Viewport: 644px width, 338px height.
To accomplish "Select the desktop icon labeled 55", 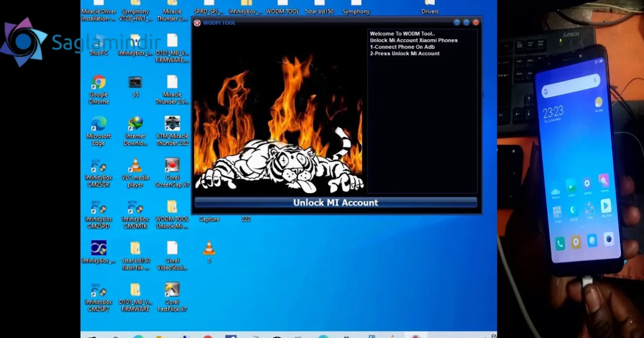I will click(135, 86).
